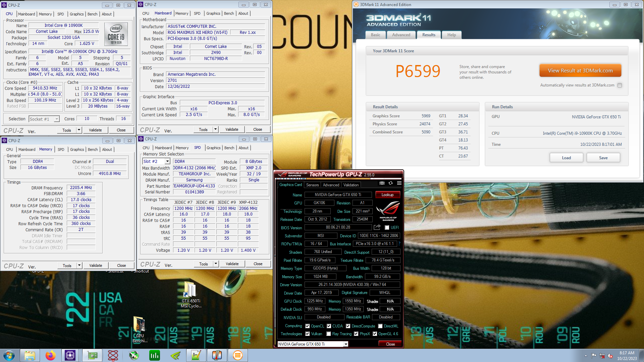Screen dimensions: 644x362
Task: Open the Socket #1 selection dropdown
Action: tap(44, 119)
